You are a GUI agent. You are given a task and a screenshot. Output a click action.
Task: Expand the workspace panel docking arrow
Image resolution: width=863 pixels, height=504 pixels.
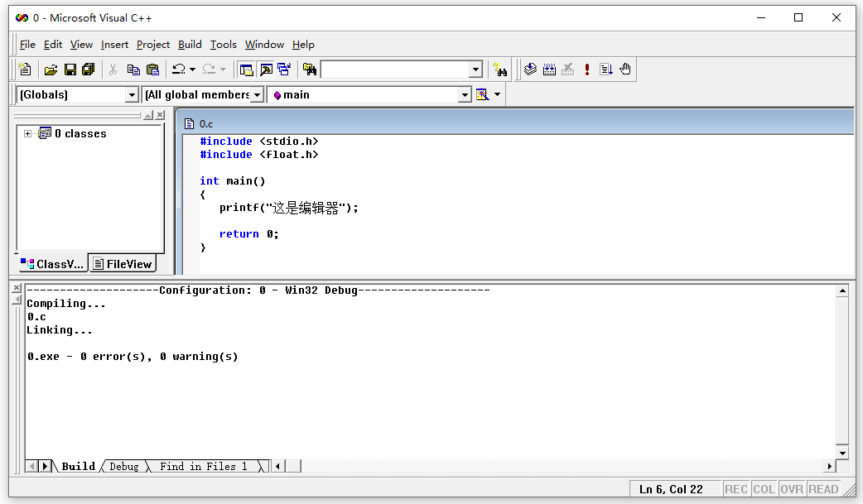point(148,115)
